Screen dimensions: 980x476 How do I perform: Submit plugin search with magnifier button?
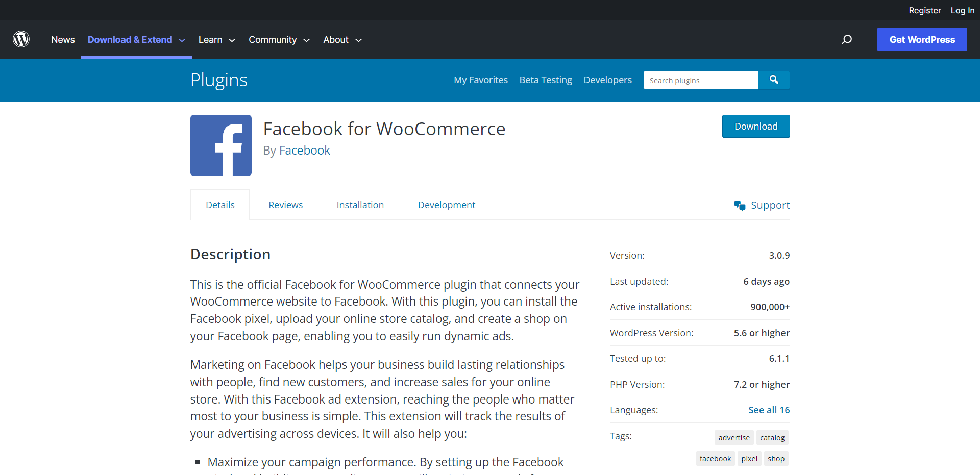774,80
